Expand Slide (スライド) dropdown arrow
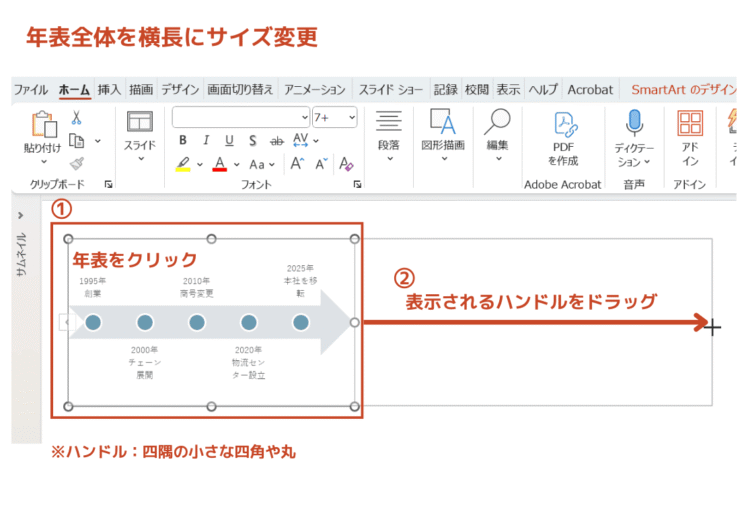Viewport: 740px width, 505px height. point(140,159)
